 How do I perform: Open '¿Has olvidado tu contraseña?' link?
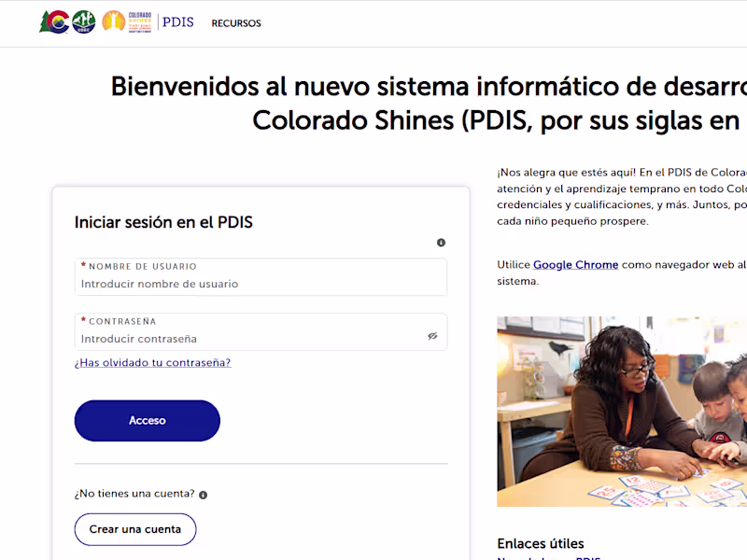click(x=152, y=363)
